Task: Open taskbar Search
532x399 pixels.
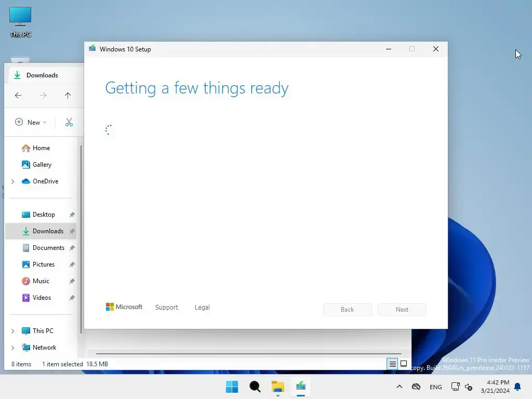Action: pyautogui.click(x=255, y=387)
